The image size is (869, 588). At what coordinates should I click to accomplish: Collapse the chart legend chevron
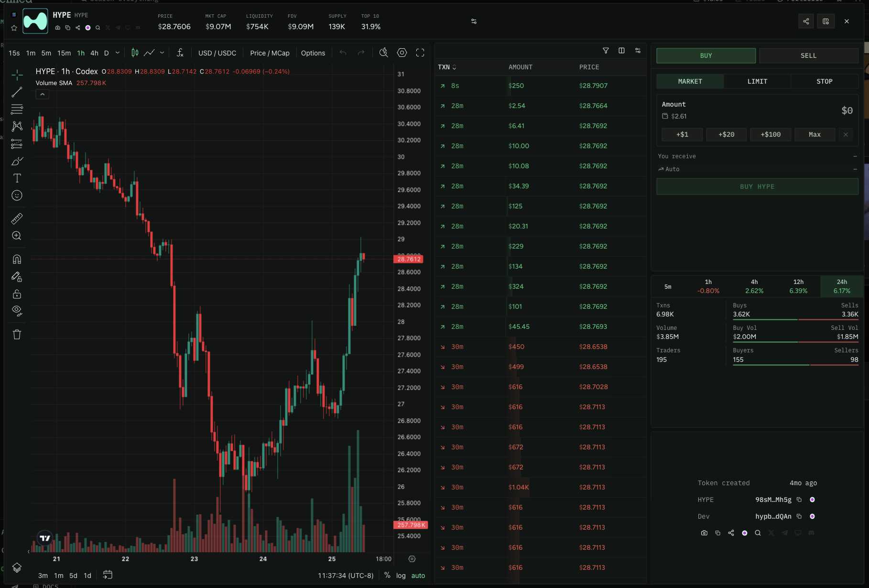(42, 95)
